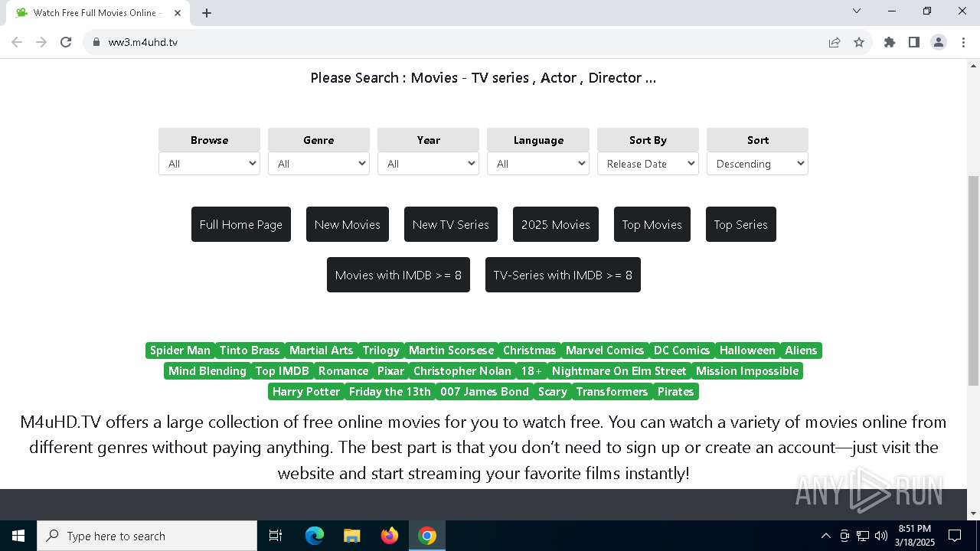Open Chrome profile avatar

pyautogui.click(x=939, y=42)
